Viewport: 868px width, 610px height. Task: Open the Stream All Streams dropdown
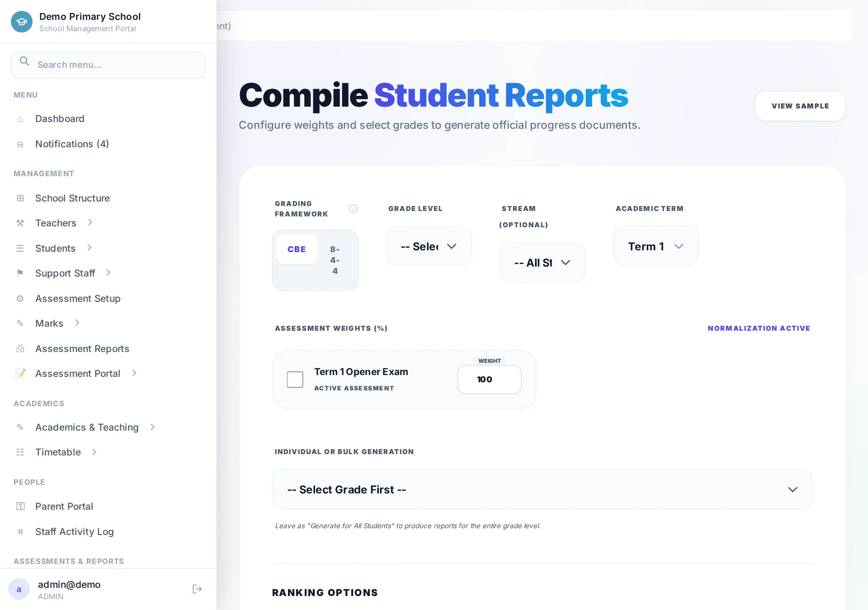[x=542, y=263]
